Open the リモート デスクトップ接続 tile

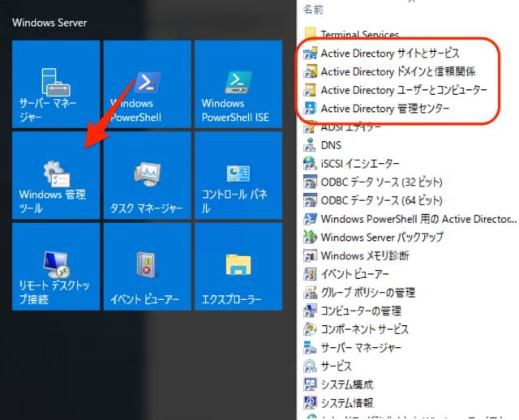tap(56, 267)
